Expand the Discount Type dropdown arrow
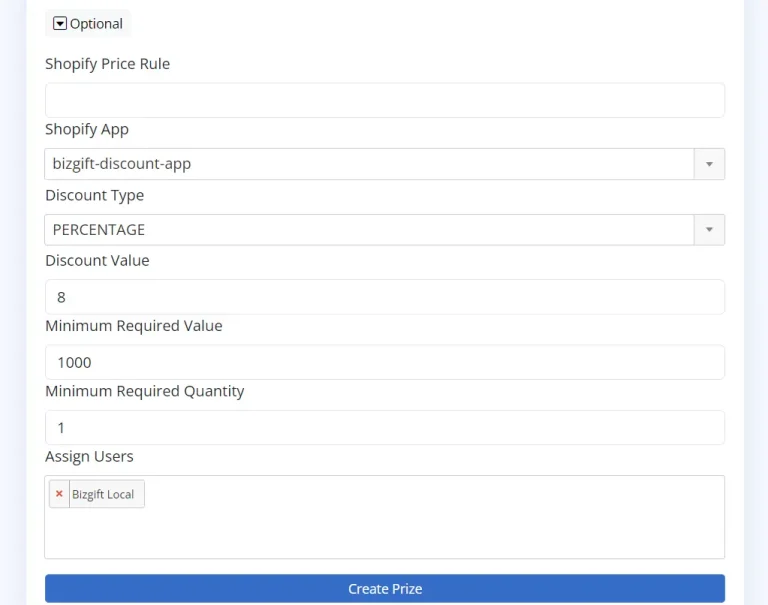Image resolution: width=768 pixels, height=605 pixels. [x=709, y=230]
